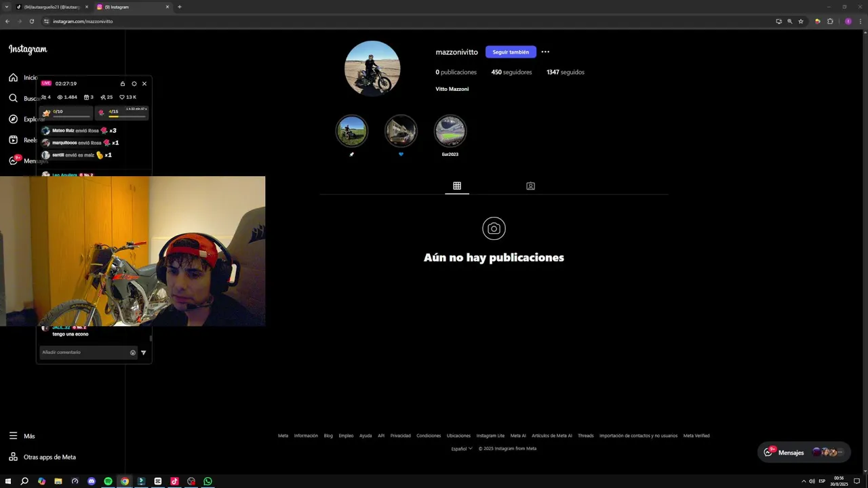Open the Eur2023 highlight story
This screenshot has height=488, width=868.
(x=450, y=131)
